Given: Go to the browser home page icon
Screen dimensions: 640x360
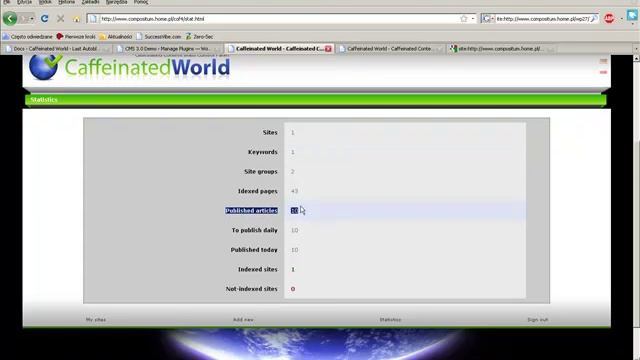Looking at the screenshot, I should click(x=76, y=19).
